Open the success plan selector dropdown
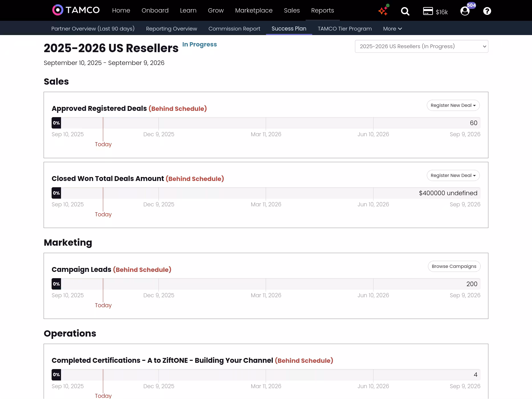This screenshot has width=532, height=399. (421, 46)
